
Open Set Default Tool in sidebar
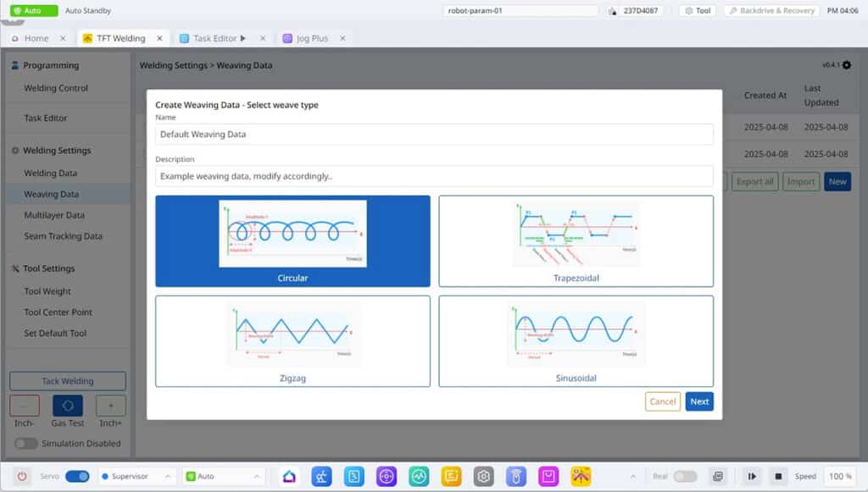click(55, 334)
